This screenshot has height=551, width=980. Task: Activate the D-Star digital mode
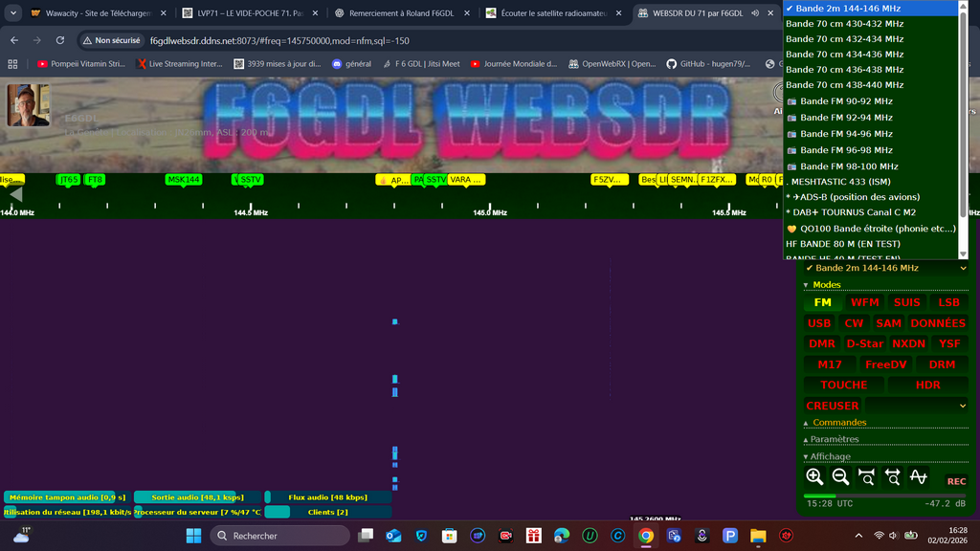click(864, 343)
